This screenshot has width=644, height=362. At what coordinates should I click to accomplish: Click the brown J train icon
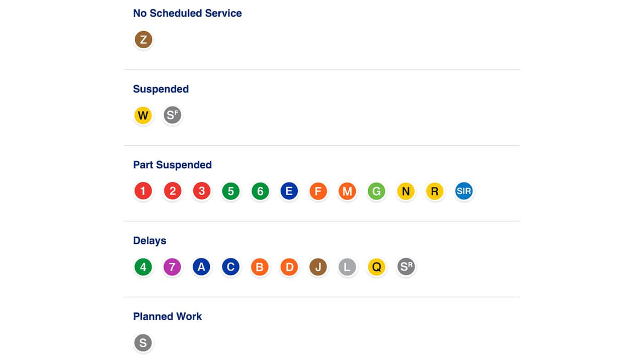[318, 267]
